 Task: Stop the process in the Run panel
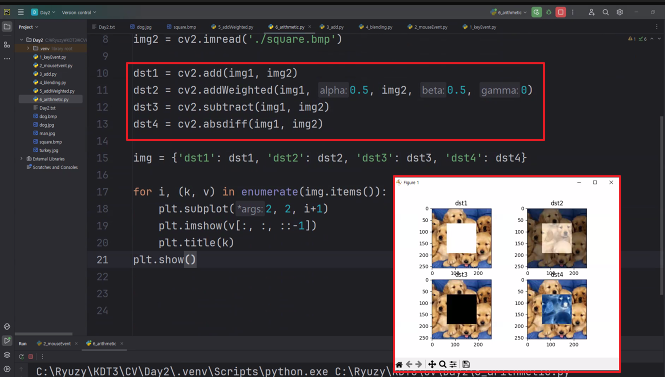[31, 357]
